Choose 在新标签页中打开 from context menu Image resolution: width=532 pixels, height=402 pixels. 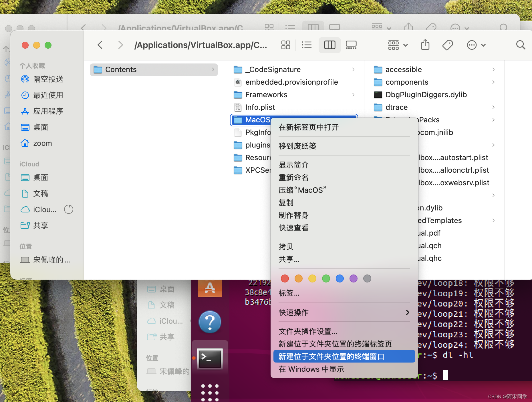(x=344, y=127)
